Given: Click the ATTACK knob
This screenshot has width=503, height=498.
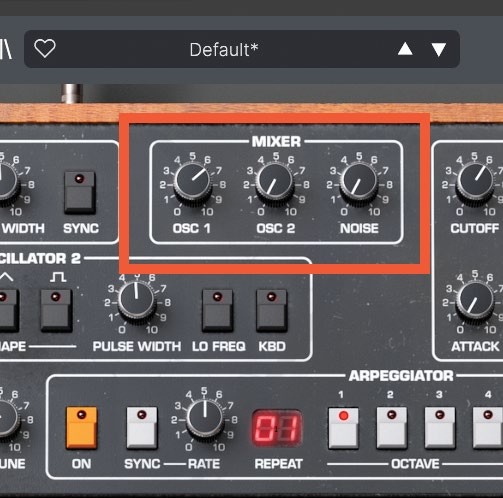Looking at the screenshot, I should click(475, 302).
